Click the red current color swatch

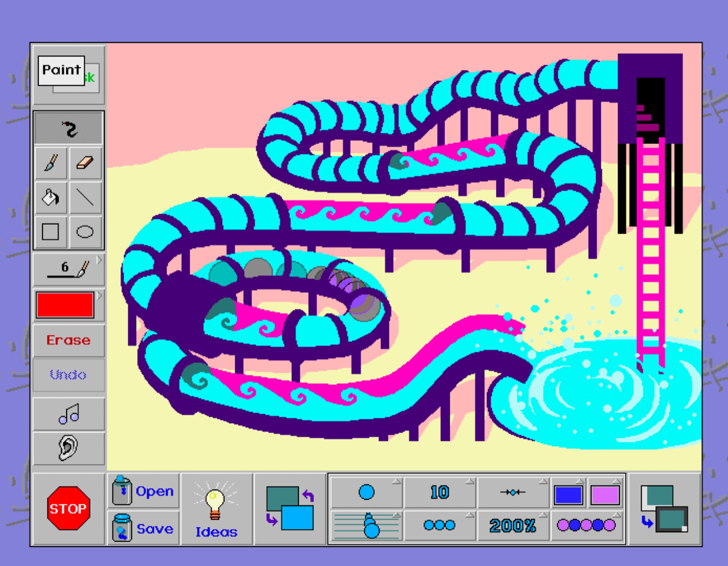65,305
